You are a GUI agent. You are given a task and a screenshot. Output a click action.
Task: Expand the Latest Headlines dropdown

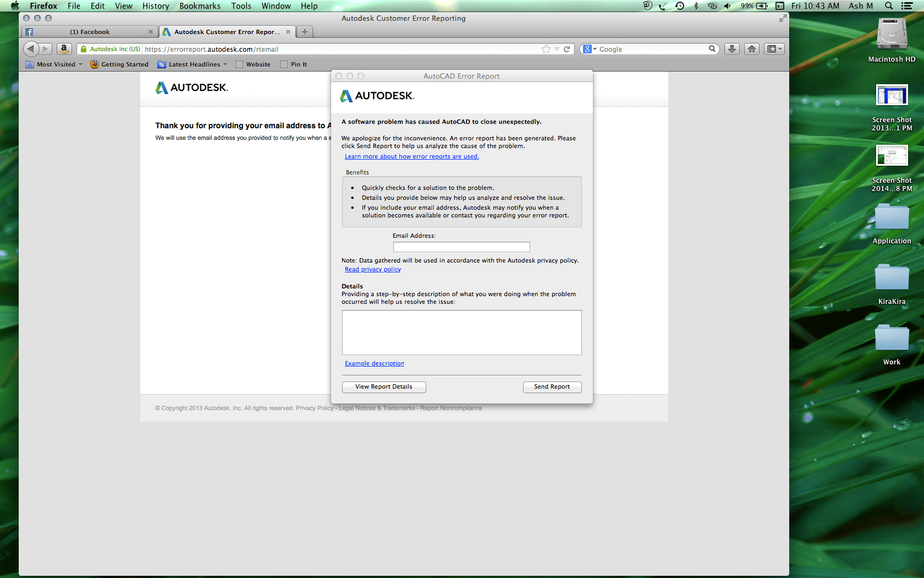coord(226,64)
